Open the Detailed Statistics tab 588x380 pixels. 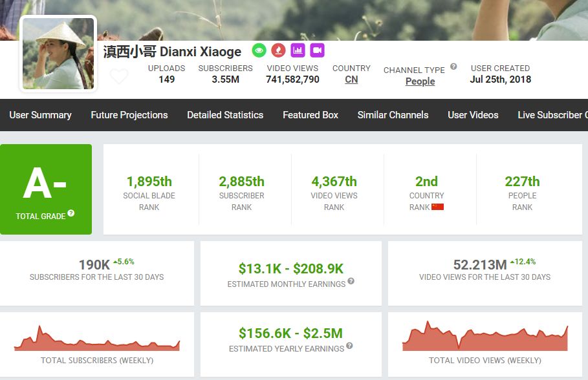click(x=225, y=115)
